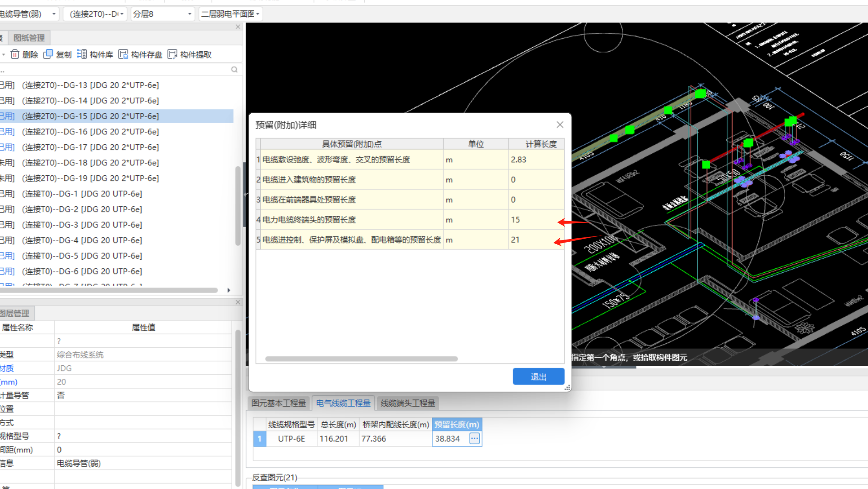Screen dimensions: 868x489
Task: Select (连接T0)--DG-5 in the list
Action: click(82, 255)
